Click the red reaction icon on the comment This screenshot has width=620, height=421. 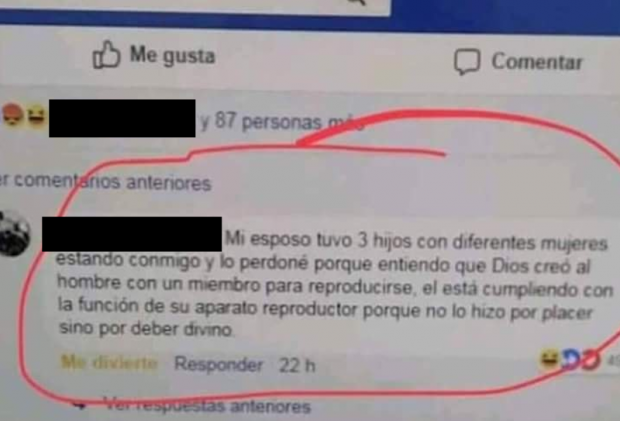[x=590, y=361]
